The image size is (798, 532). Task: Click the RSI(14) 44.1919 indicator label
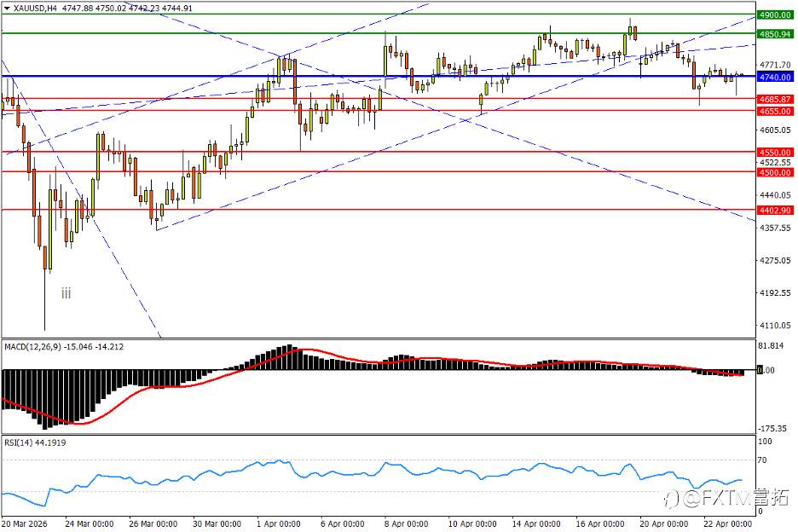tap(35, 442)
